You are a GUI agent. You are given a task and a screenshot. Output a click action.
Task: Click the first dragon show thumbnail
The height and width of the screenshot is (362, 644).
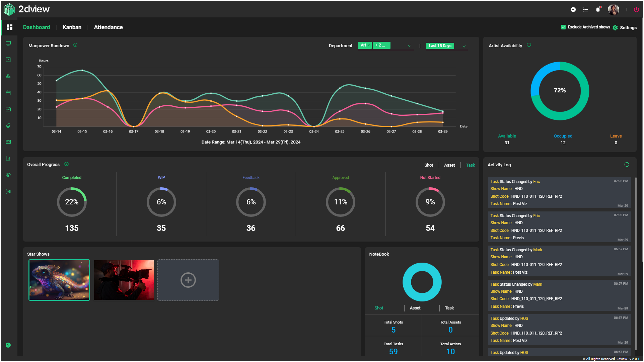[60, 279]
